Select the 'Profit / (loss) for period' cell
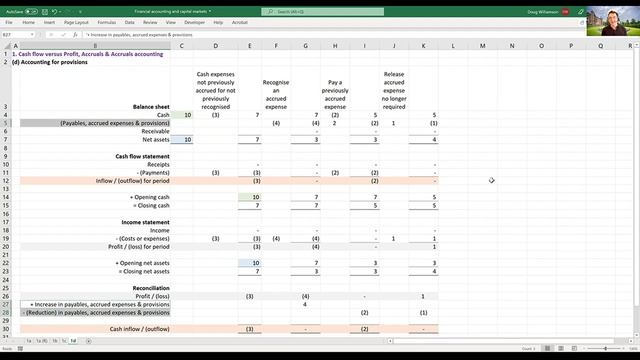The height and width of the screenshot is (360, 640). [x=95, y=247]
